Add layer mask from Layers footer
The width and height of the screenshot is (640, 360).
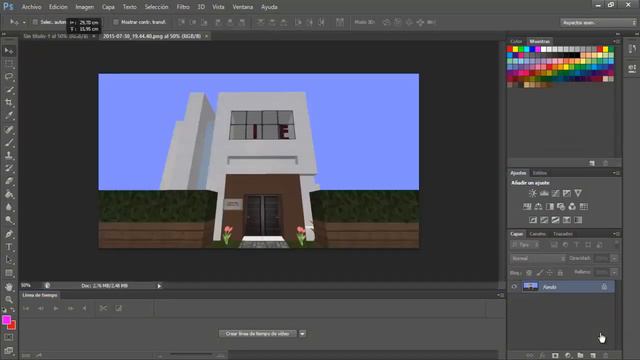click(555, 356)
